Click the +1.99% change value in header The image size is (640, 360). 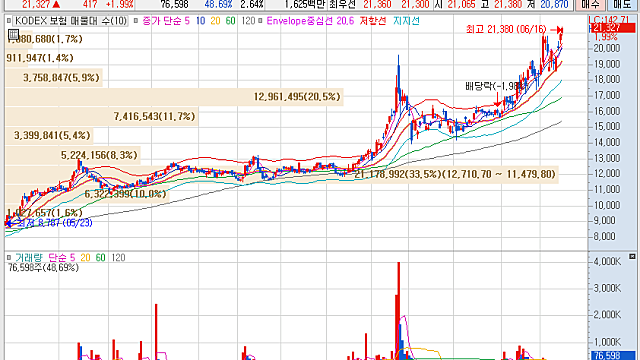tap(120, 4)
